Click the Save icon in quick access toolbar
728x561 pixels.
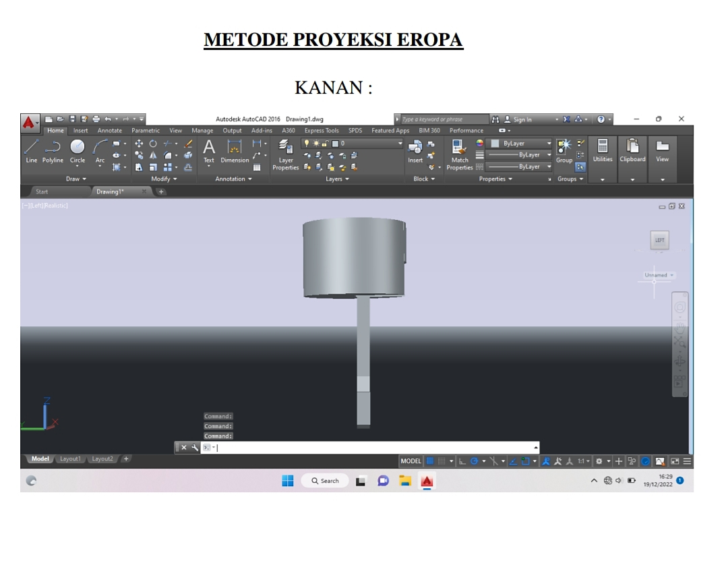click(x=72, y=119)
